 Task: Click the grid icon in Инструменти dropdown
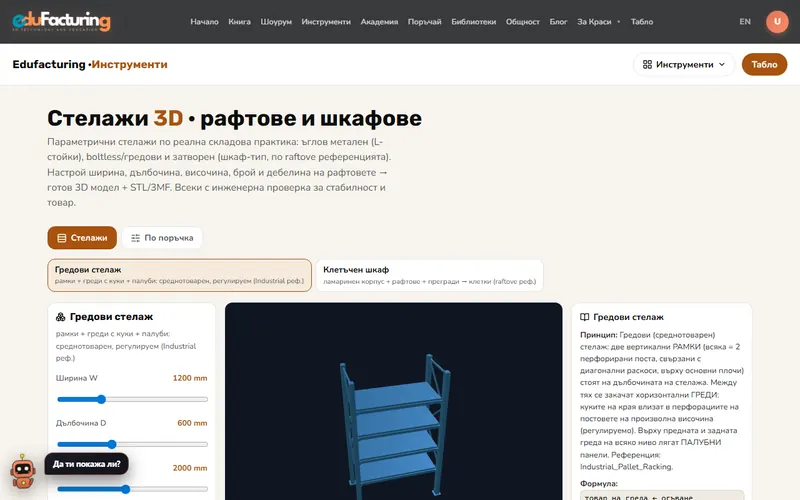click(x=647, y=64)
